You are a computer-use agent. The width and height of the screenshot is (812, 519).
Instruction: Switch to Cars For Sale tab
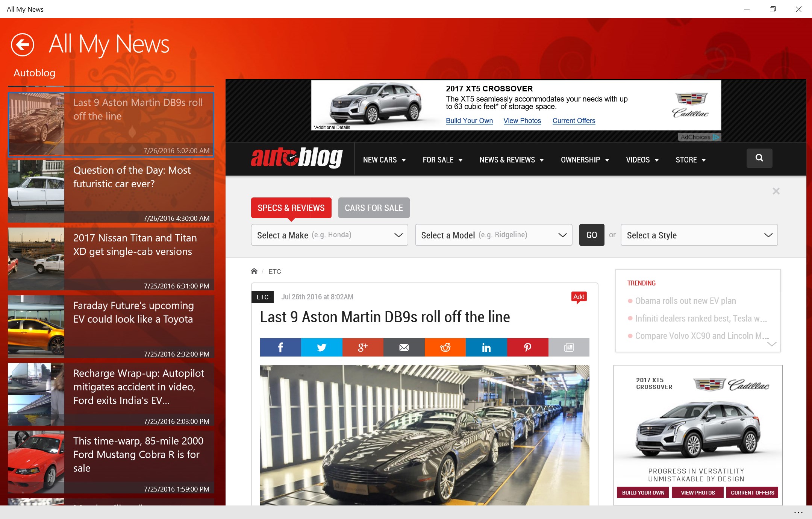pos(374,208)
